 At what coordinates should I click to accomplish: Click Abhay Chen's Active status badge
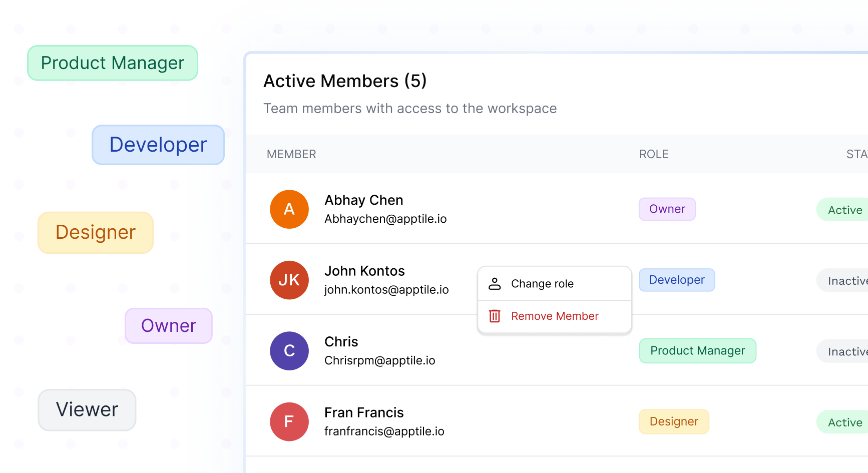pos(843,210)
